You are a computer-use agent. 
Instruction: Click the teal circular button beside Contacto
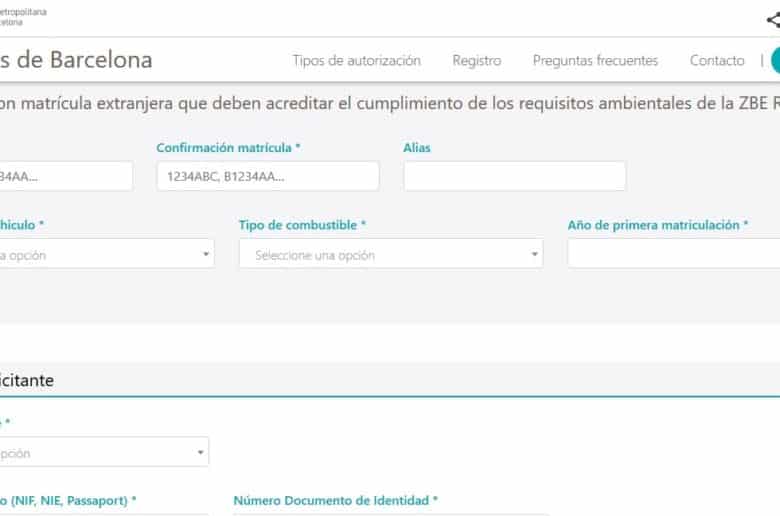(x=776, y=60)
